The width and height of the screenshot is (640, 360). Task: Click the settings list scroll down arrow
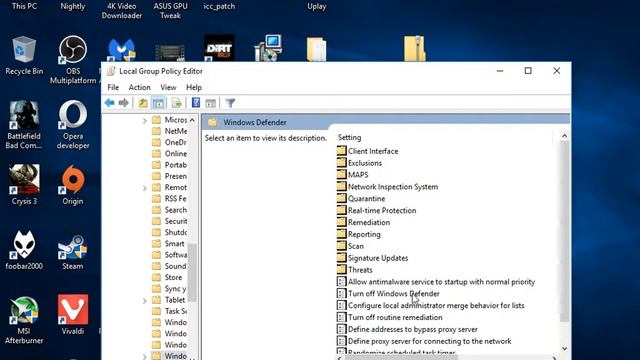[564, 349]
